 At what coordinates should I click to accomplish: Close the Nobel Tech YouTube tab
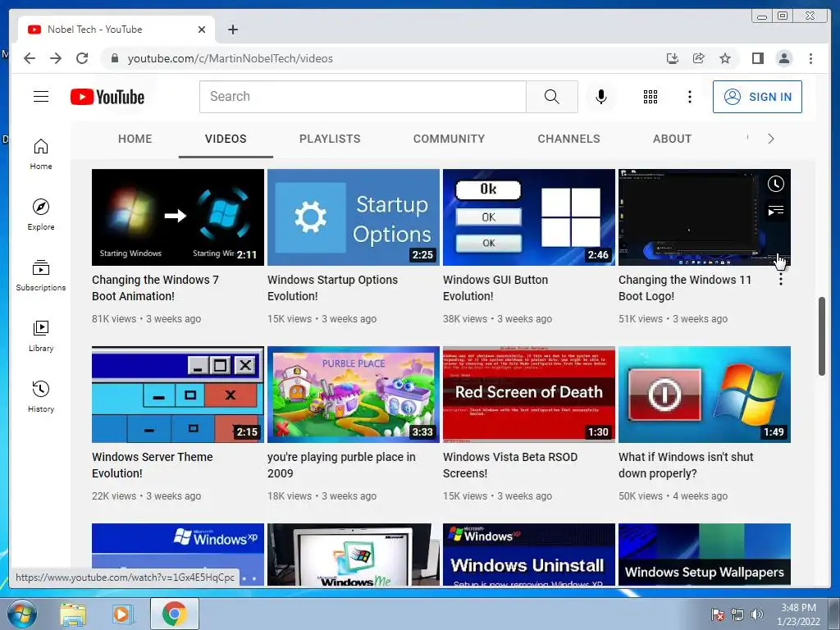tap(202, 30)
